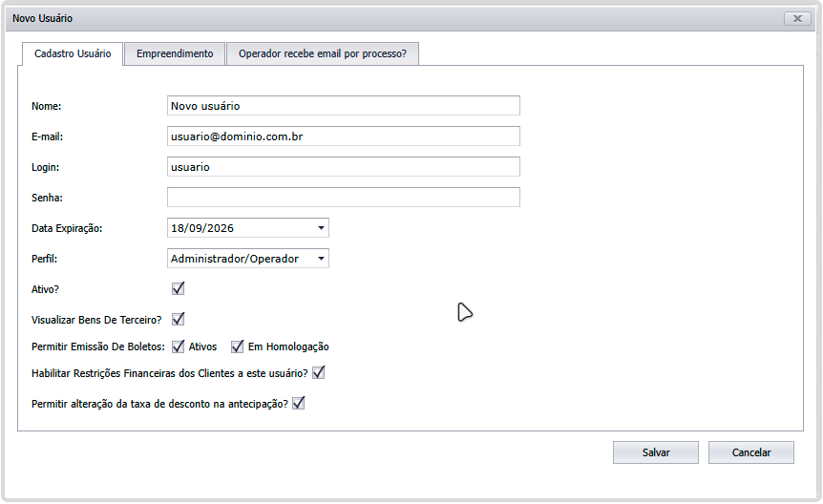This screenshot has height=504, width=823.
Task: Focus the Login text field
Action: tap(343, 167)
